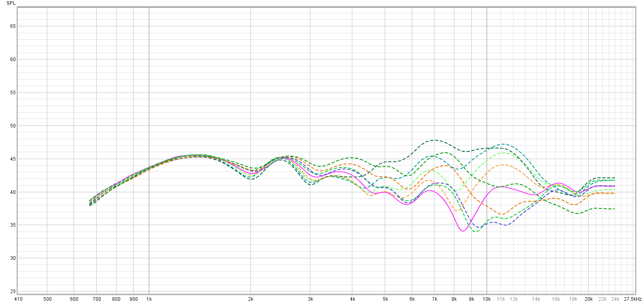The height and width of the screenshot is (304, 644).
Task: Click the 55 tick on the SPL axis
Action: (x=13, y=93)
